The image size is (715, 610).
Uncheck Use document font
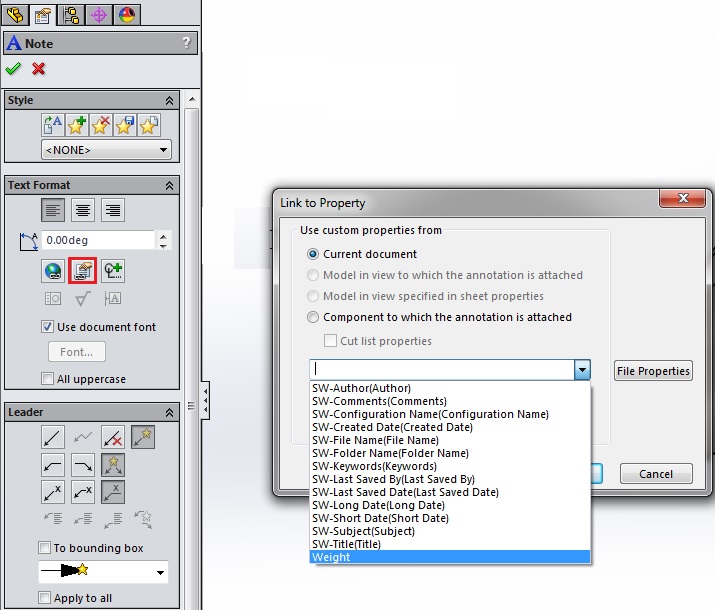pyautogui.click(x=47, y=327)
